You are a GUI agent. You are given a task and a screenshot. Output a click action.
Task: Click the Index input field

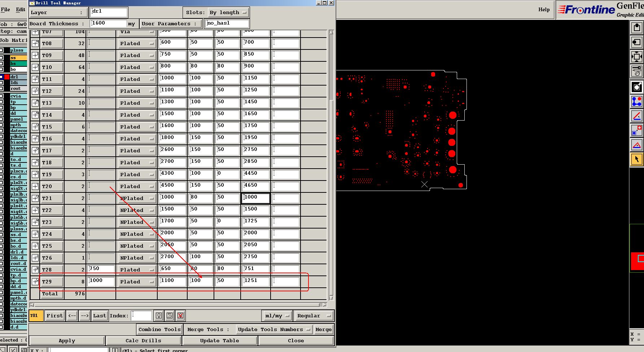pyautogui.click(x=141, y=316)
